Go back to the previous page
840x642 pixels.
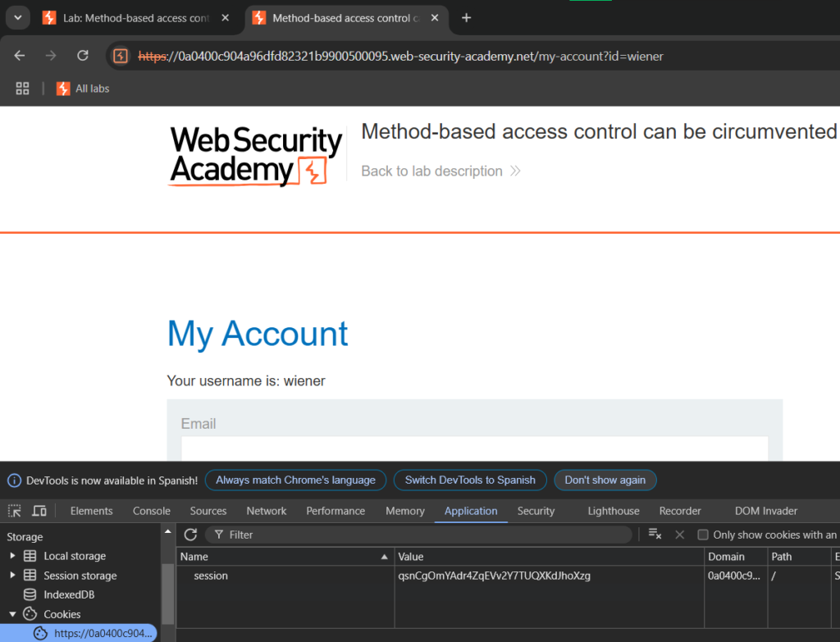20,56
